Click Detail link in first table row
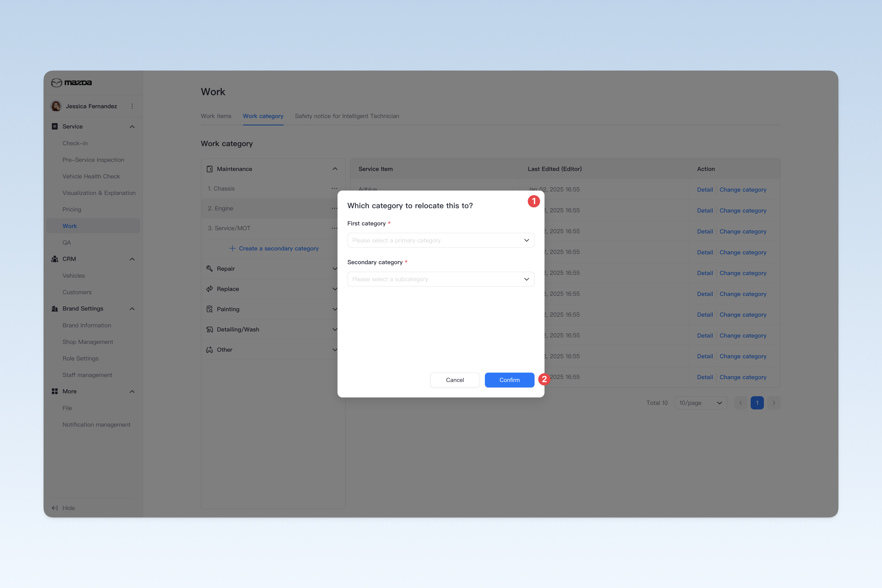The image size is (882, 588). tap(705, 190)
